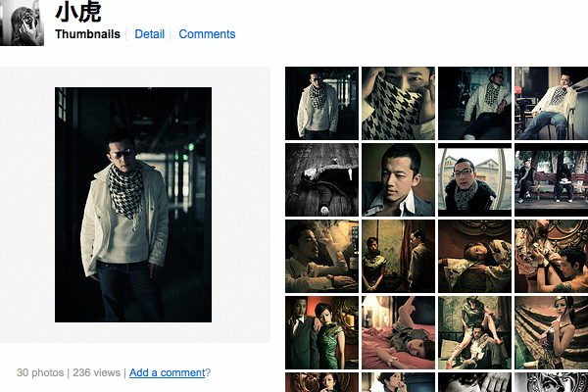588x392 pixels.
Task: Open thumbnail of man seated in dark blue scene
Action: click(474, 104)
